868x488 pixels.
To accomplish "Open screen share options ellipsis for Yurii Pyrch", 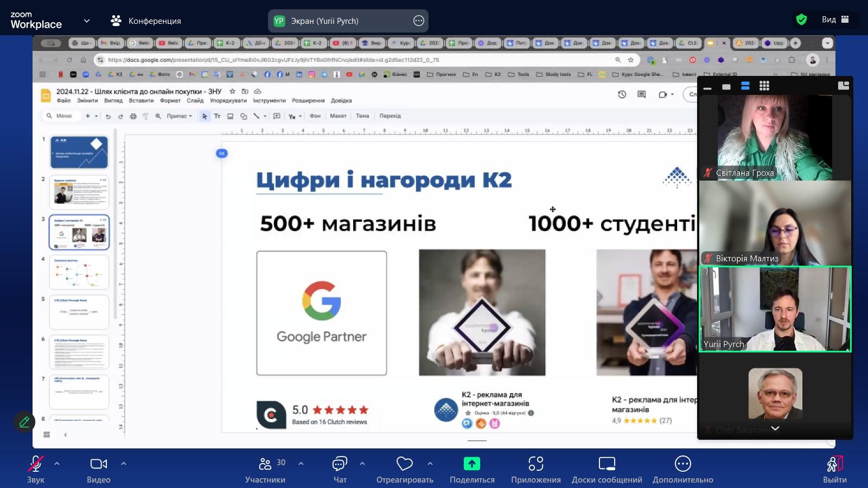I will point(419,21).
